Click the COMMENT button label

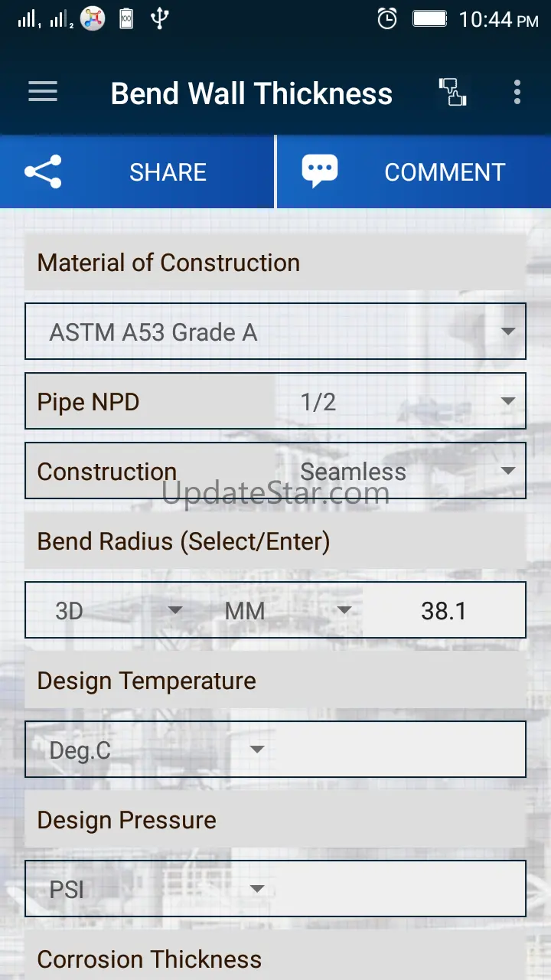click(x=445, y=172)
